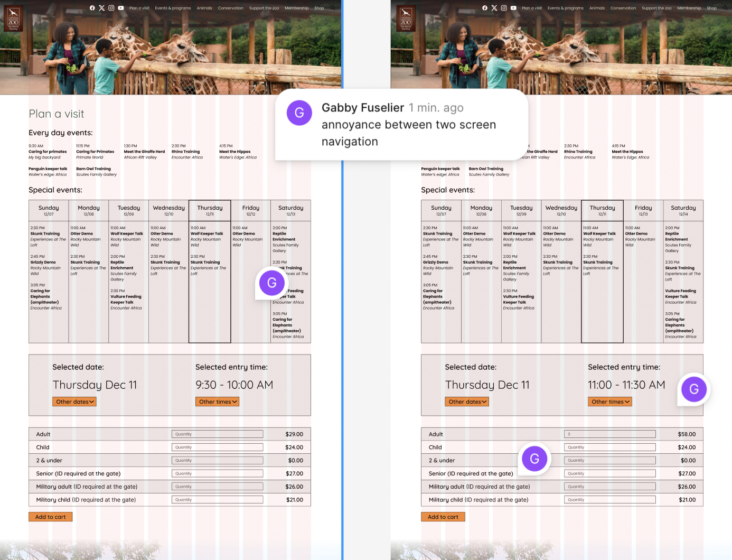The height and width of the screenshot is (560, 732).
Task: Open the zoo's X (Twitter) profile
Action: [101, 7]
